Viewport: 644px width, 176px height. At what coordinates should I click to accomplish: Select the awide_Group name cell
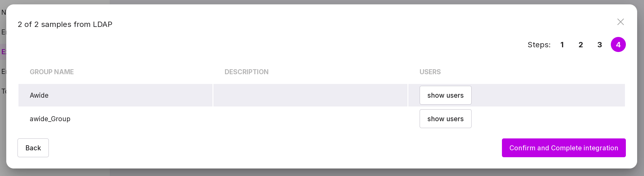(50, 119)
